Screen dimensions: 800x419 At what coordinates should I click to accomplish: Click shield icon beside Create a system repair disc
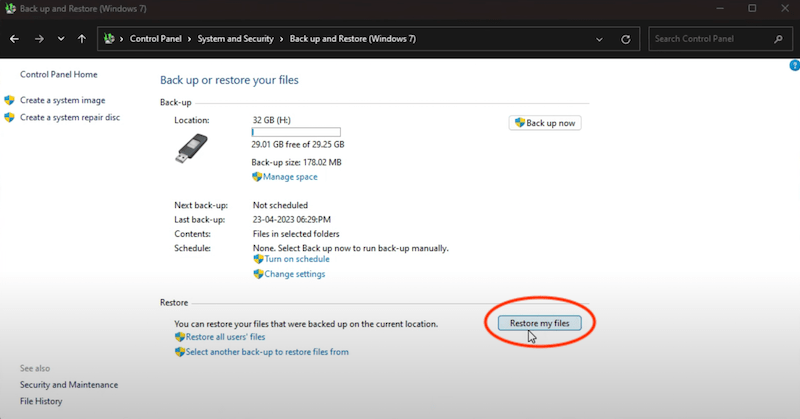(x=9, y=117)
